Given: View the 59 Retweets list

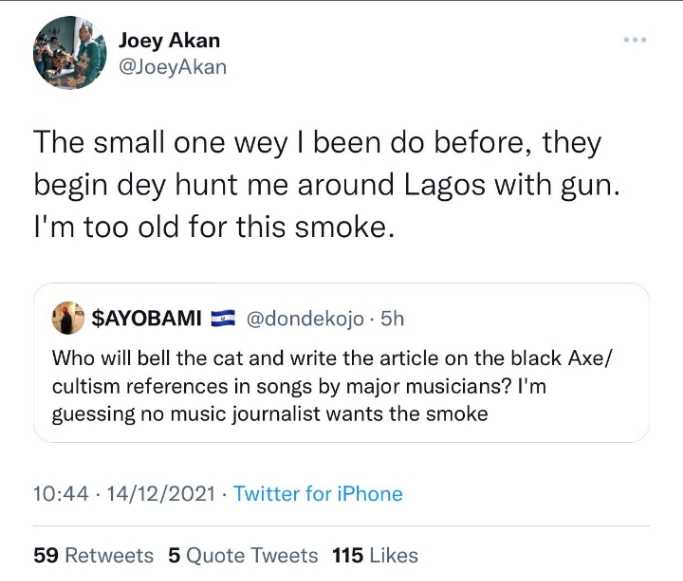Looking at the screenshot, I should 93,555.
